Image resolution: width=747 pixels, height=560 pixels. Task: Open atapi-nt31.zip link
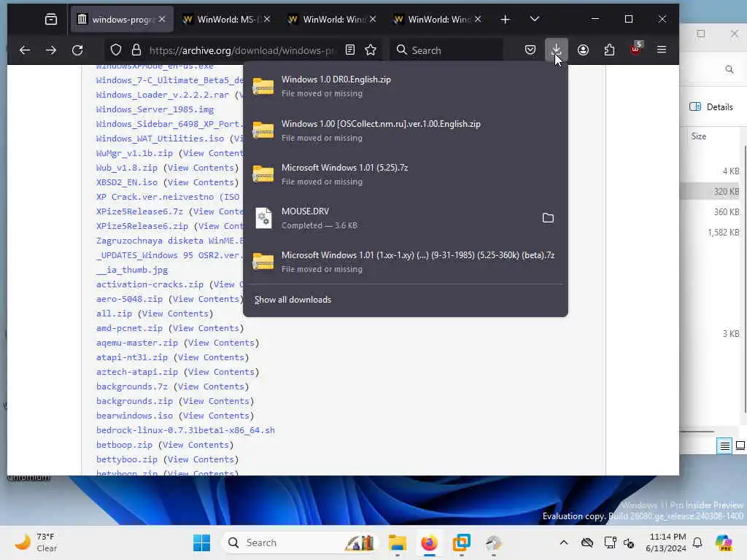(132, 357)
